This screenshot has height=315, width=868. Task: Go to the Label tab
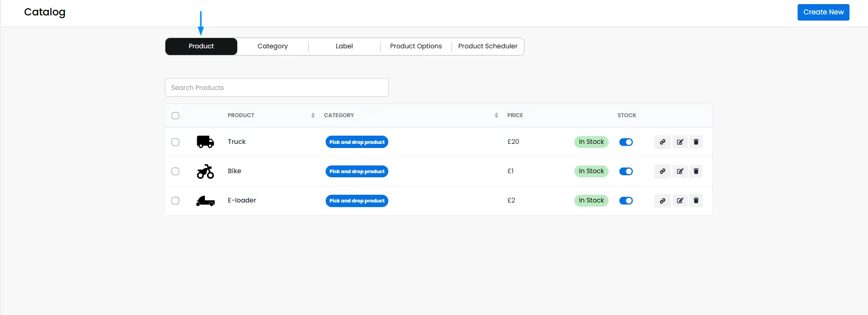pyautogui.click(x=344, y=46)
